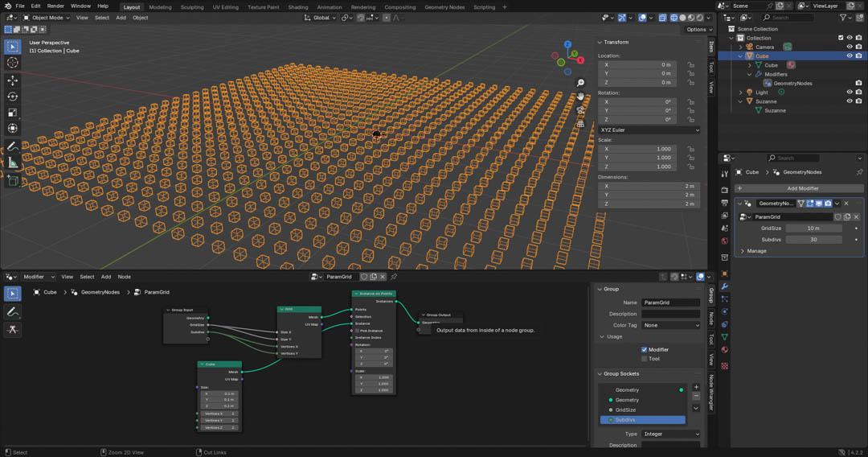Click the node group Name field
The height and width of the screenshot is (457, 868).
point(670,303)
